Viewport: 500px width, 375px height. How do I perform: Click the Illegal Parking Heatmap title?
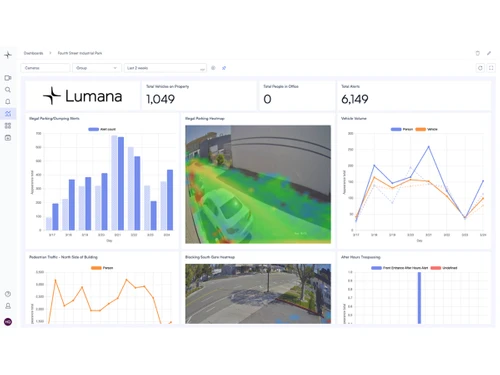coord(205,118)
